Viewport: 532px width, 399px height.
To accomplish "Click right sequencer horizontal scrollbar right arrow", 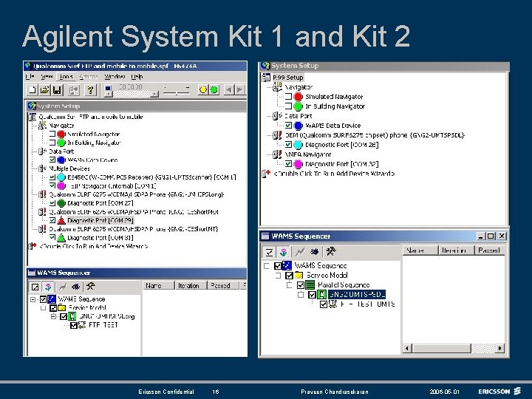I will 499,348.
